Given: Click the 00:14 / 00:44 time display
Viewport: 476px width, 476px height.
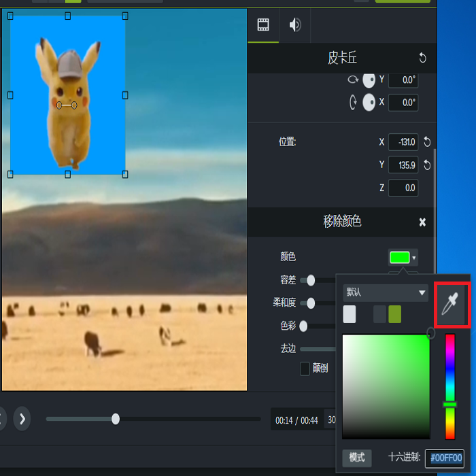Looking at the screenshot, I should 296,420.
